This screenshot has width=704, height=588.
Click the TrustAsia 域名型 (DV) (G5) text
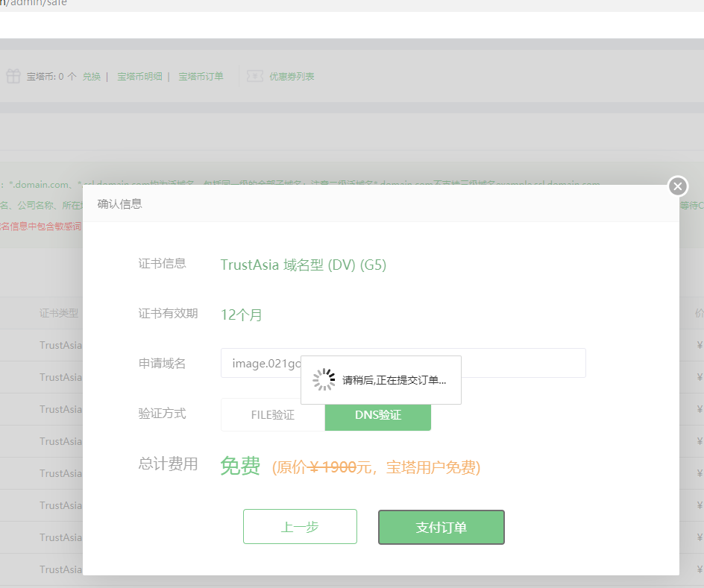coord(304,265)
